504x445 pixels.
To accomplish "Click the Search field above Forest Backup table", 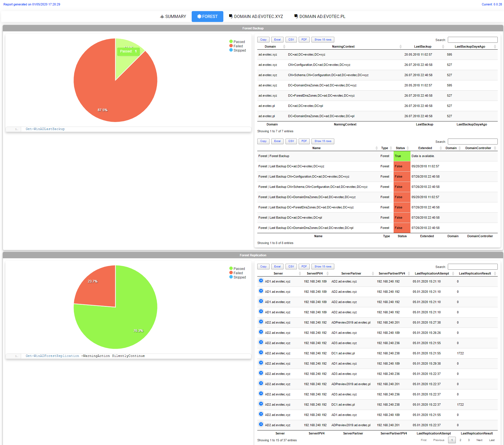I will (472, 40).
